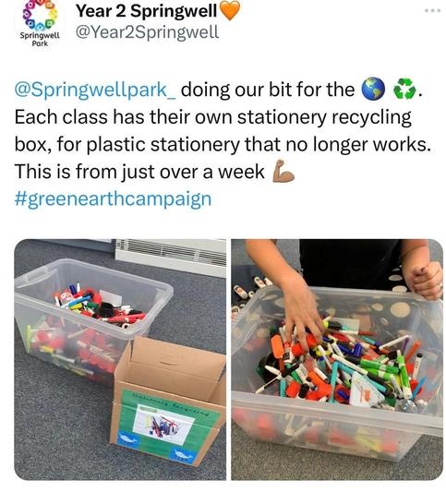Click the orange heart emoji beside the name

[230, 11]
